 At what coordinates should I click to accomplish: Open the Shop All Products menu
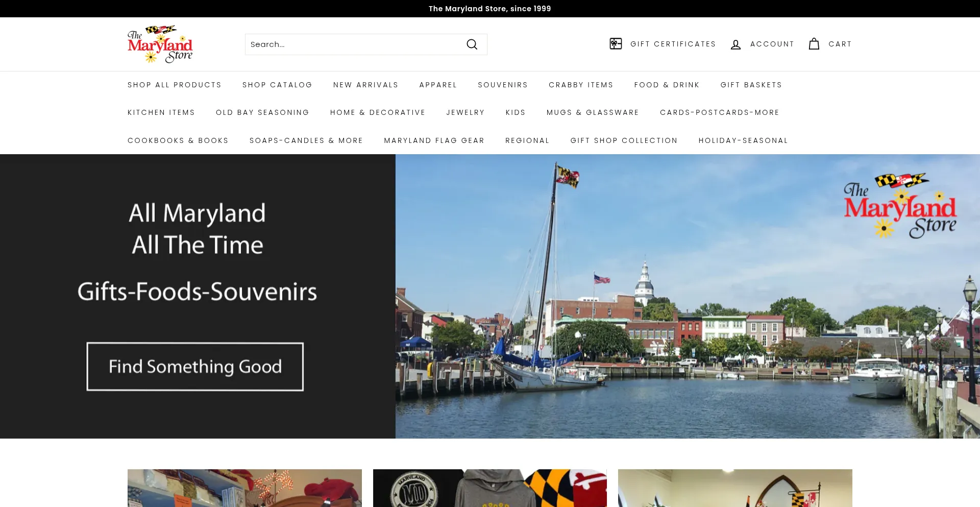tap(174, 85)
